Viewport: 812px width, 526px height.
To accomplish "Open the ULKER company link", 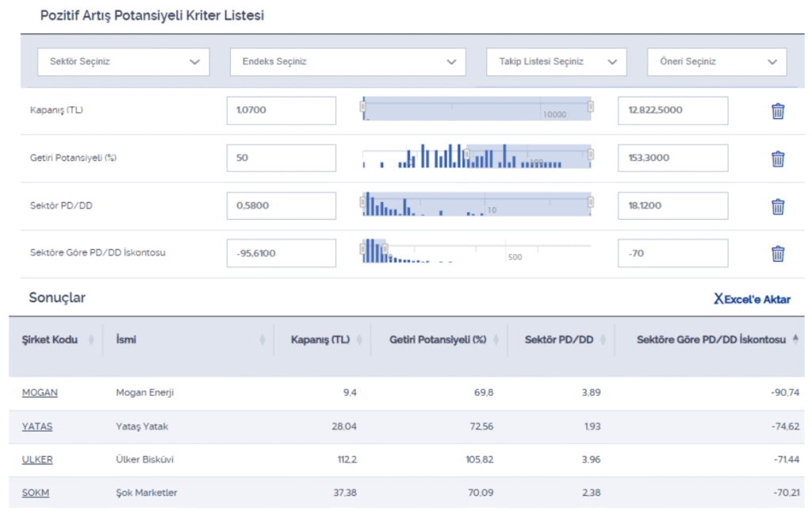I will tap(37, 459).
